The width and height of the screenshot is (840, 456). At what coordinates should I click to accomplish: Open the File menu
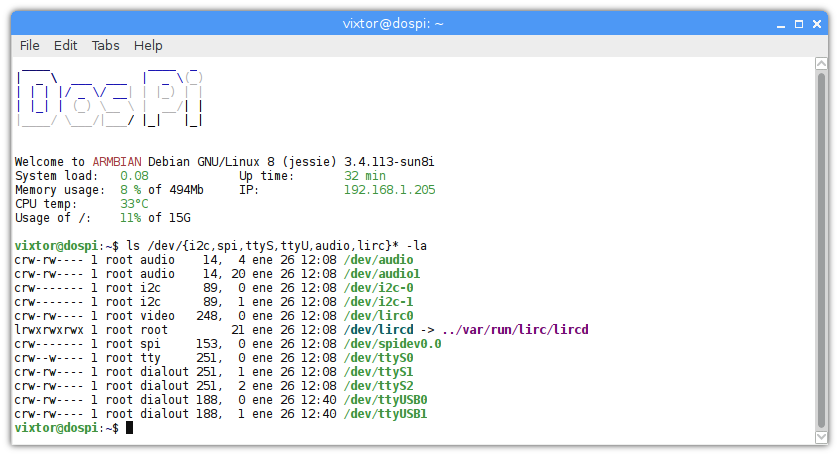pos(29,46)
